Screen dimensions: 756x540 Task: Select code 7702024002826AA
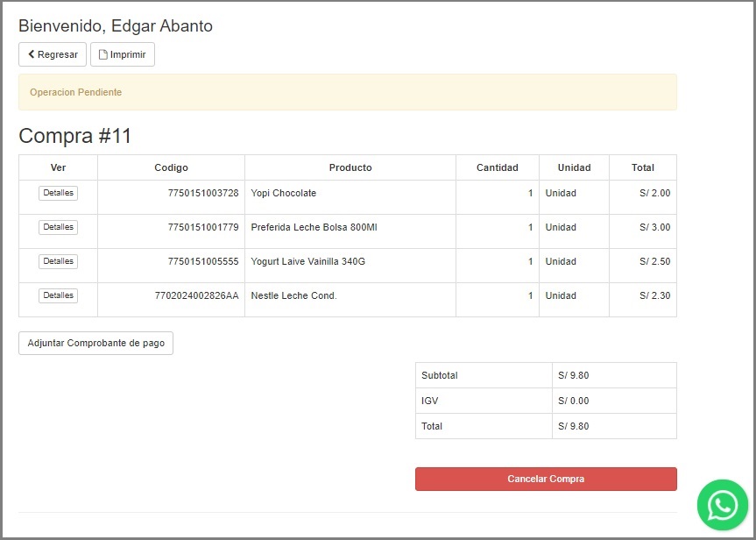pos(197,295)
